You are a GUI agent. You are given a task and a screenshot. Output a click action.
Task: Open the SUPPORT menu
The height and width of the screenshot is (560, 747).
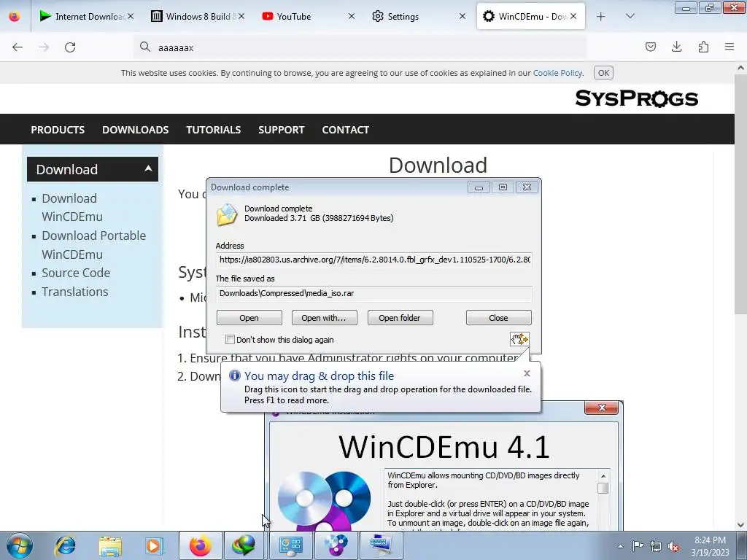pyautogui.click(x=281, y=130)
